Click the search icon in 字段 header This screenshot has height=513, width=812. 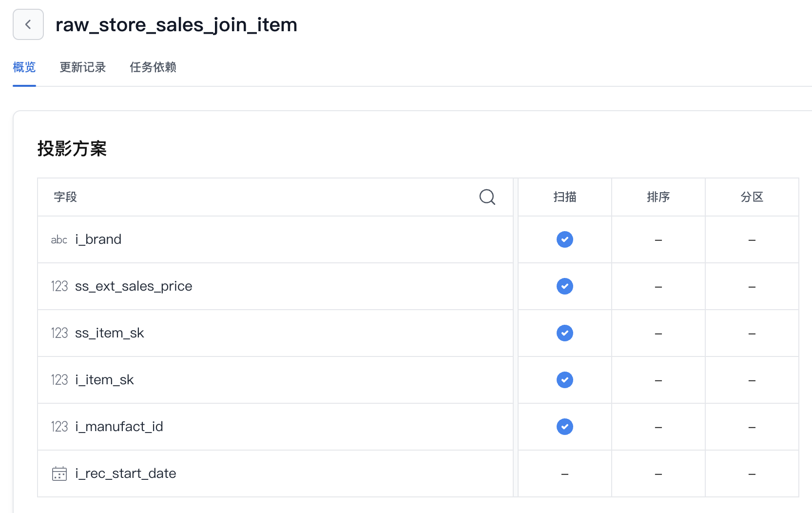[487, 197]
